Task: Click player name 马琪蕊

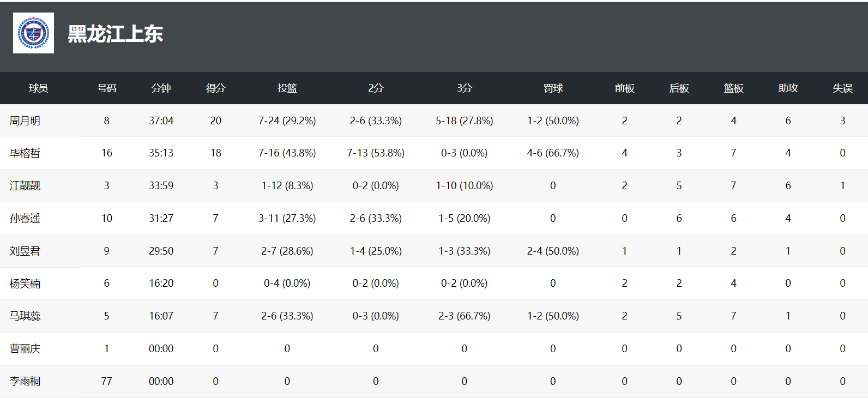Action: pyautogui.click(x=25, y=316)
